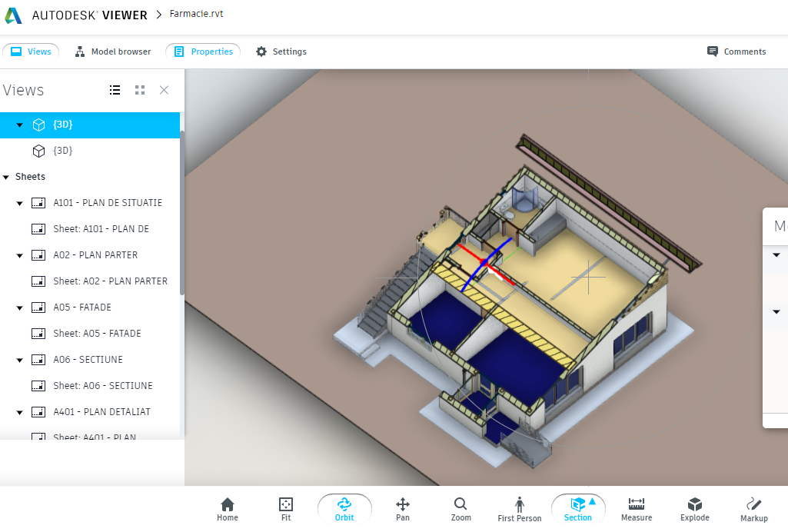Switch Views panel to grid view
Screen dimensions: 788x532
tap(139, 90)
